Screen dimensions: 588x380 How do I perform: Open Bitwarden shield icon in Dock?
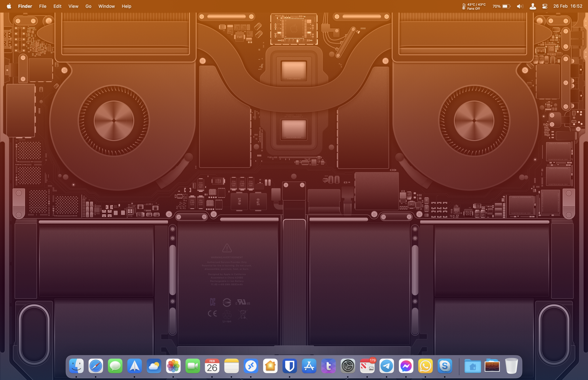[x=290, y=366]
